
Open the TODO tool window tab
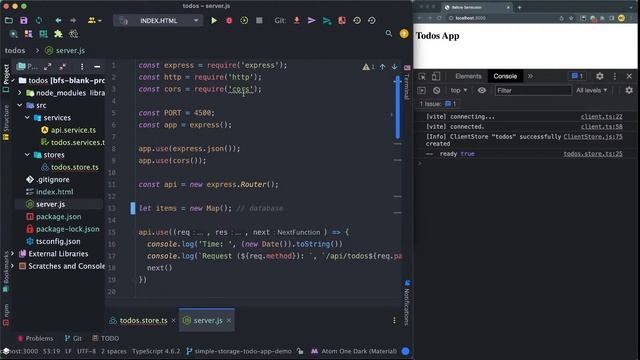click(x=106, y=338)
